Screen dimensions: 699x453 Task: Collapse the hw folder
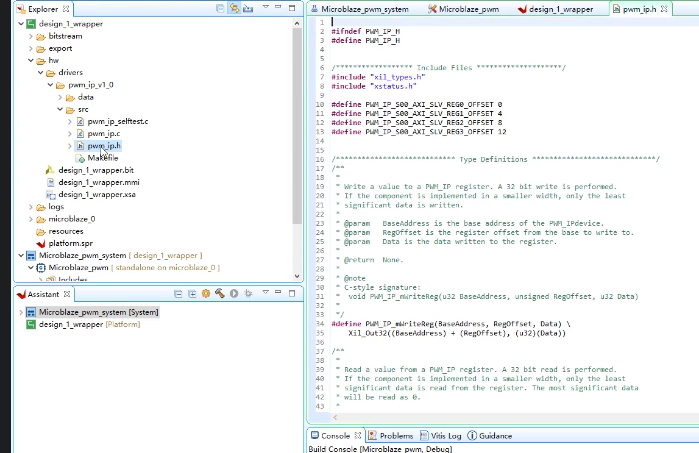coord(31,60)
